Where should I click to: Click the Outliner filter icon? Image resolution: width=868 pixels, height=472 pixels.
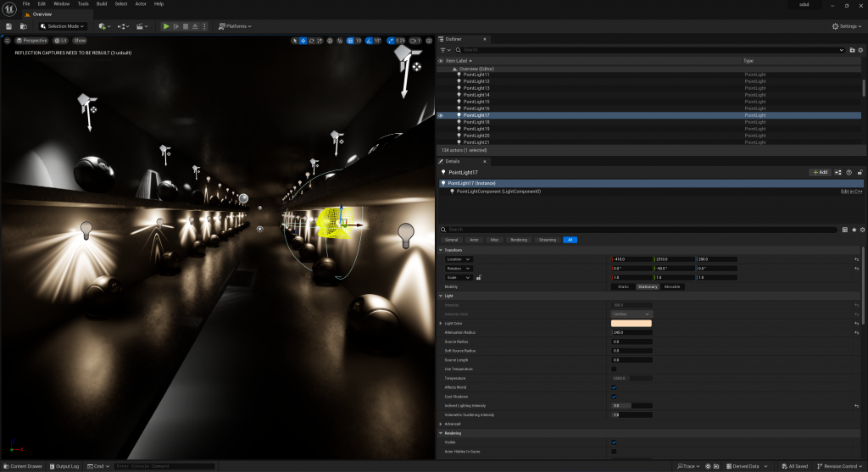pyautogui.click(x=443, y=50)
